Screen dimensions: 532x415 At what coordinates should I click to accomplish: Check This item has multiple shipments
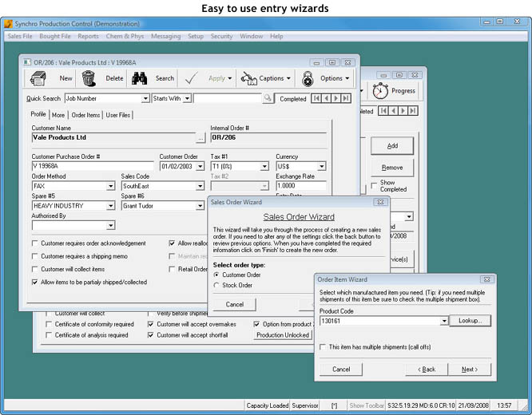pos(323,347)
